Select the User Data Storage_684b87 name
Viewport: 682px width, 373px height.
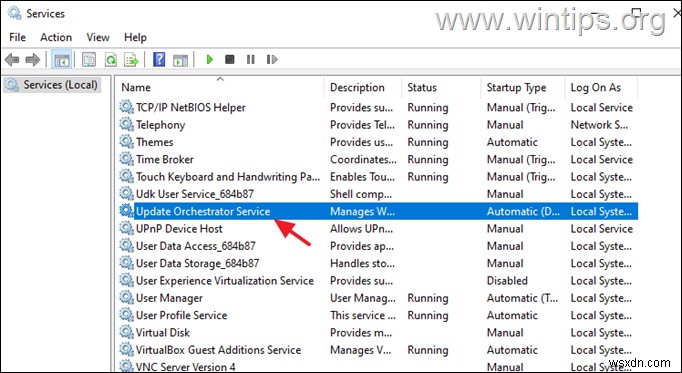click(x=197, y=263)
